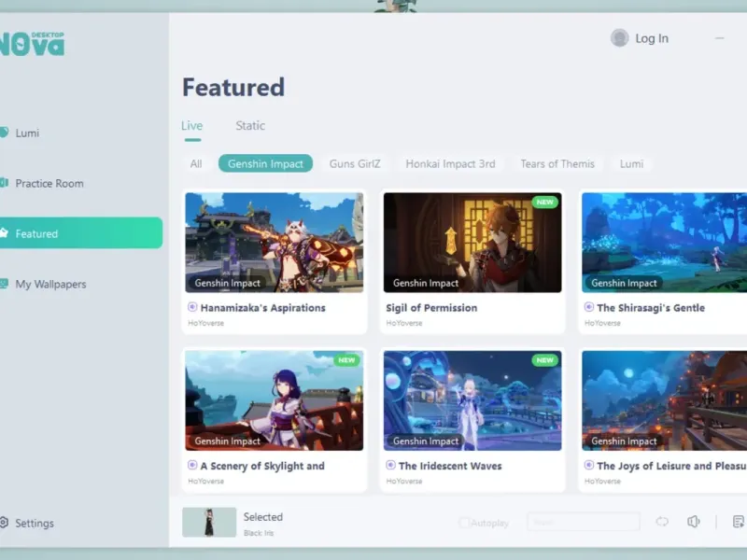The image size is (747, 560).
Task: Switch to the Live tab
Action: [192, 126]
